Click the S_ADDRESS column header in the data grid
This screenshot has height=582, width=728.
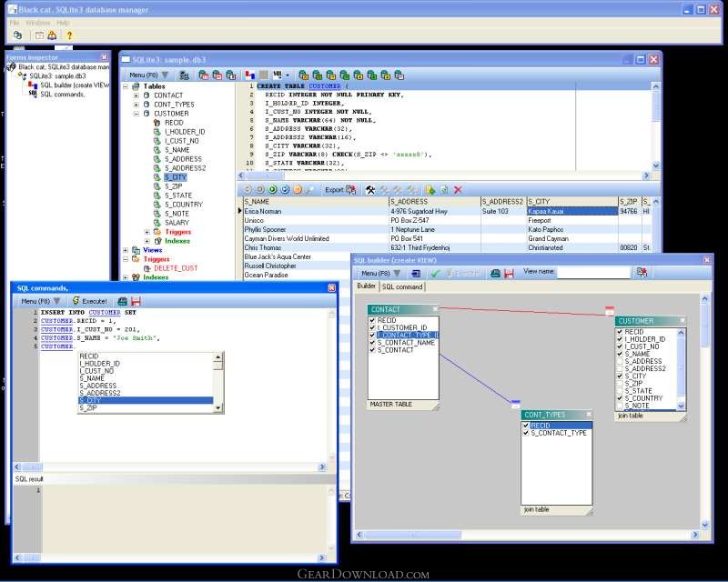[x=435, y=201]
